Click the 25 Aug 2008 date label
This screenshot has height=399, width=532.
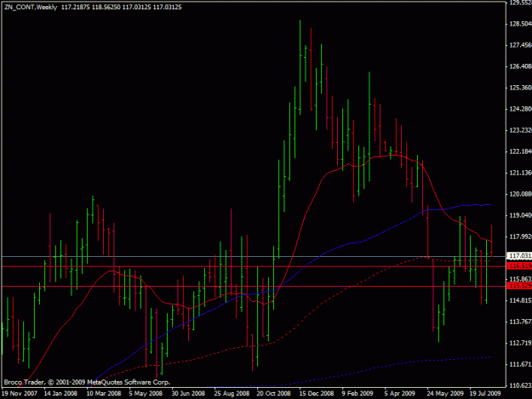(232, 393)
